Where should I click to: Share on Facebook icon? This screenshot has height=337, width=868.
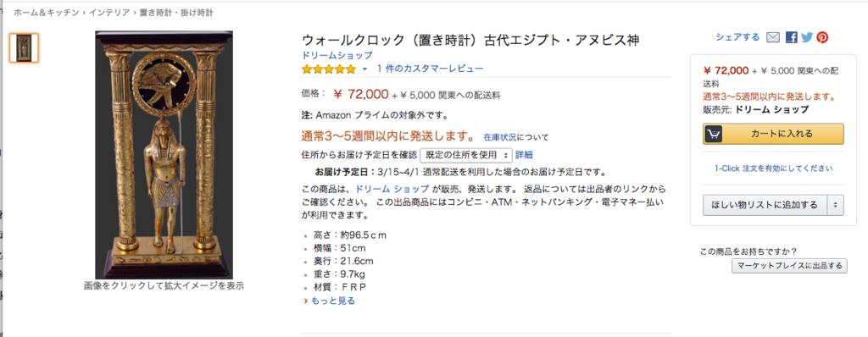tap(792, 37)
